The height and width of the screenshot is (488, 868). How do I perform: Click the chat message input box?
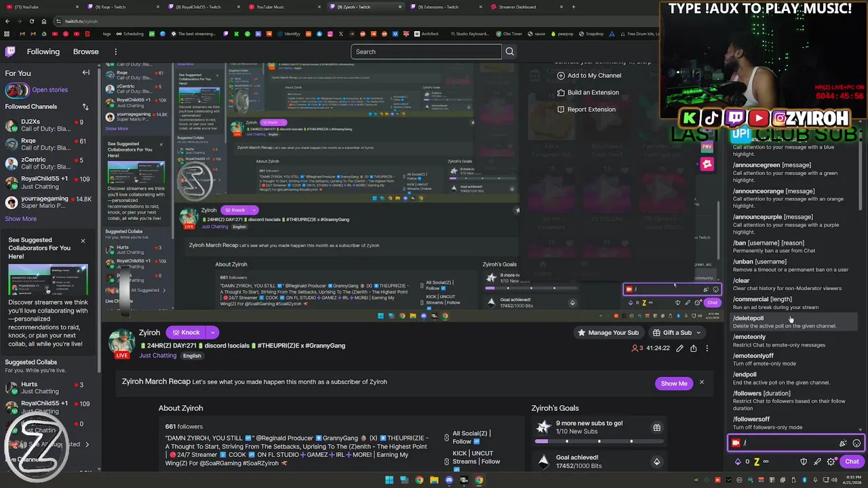pos(795,443)
